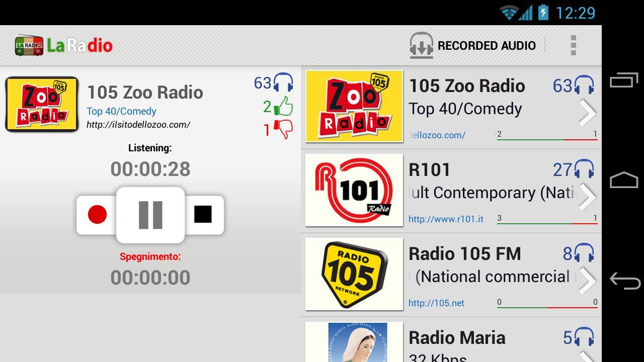Select the Radio 105 FM station logo
Screen dimensions: 644x362
pyautogui.click(x=354, y=274)
